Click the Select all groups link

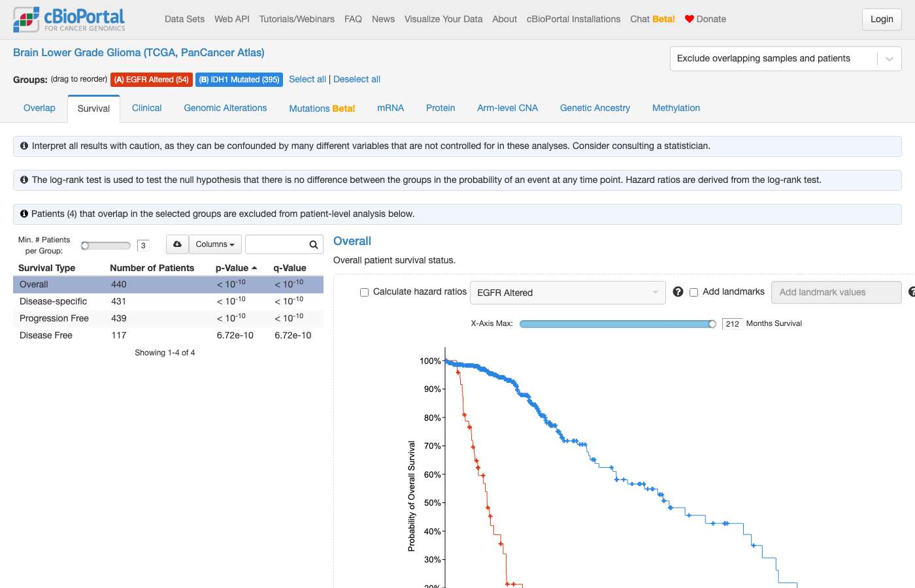[x=307, y=80]
